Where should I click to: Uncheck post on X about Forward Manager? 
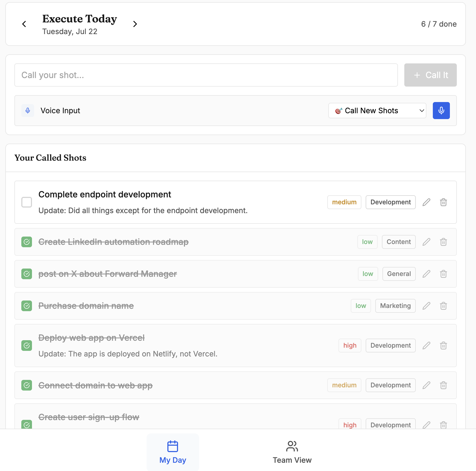click(27, 274)
